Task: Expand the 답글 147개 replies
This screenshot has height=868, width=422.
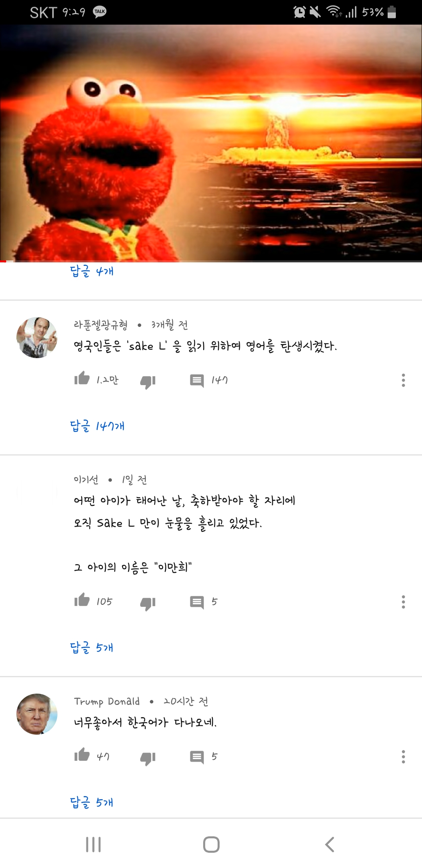Action: coord(97,426)
